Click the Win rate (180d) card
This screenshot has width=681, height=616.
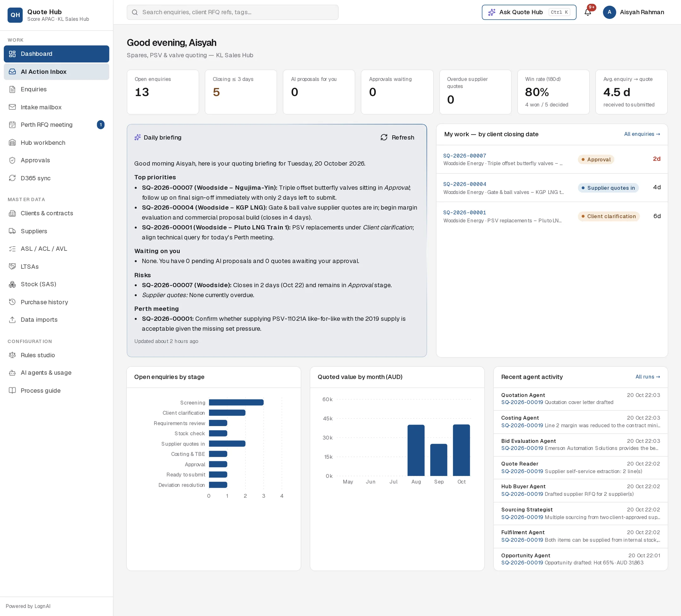(x=553, y=92)
